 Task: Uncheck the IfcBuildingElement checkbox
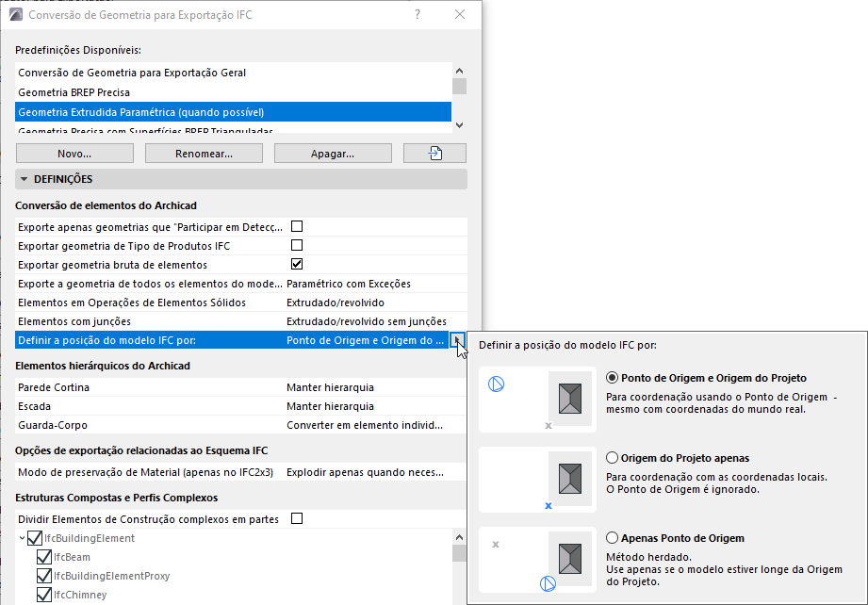click(x=35, y=538)
